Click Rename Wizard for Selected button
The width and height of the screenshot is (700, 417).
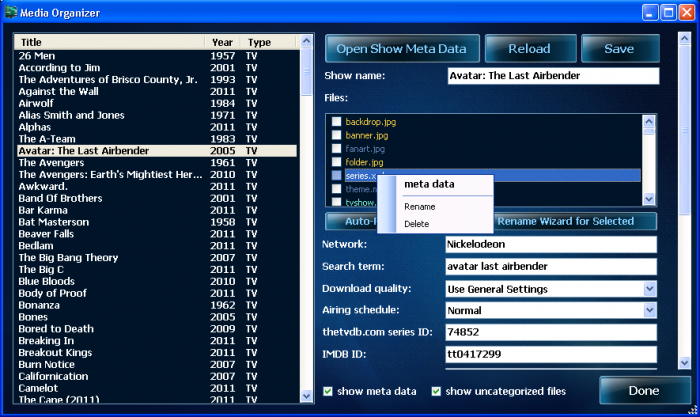coord(575,221)
